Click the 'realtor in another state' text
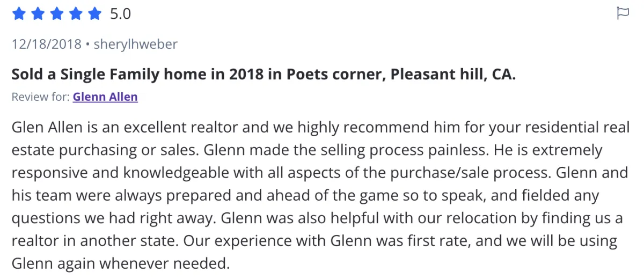 point(95,241)
